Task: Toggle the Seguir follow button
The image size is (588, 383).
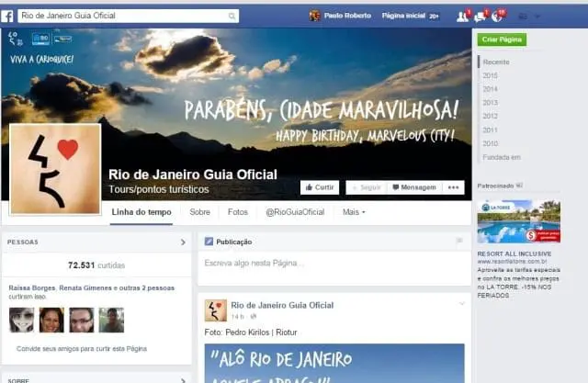Action: coord(367,187)
